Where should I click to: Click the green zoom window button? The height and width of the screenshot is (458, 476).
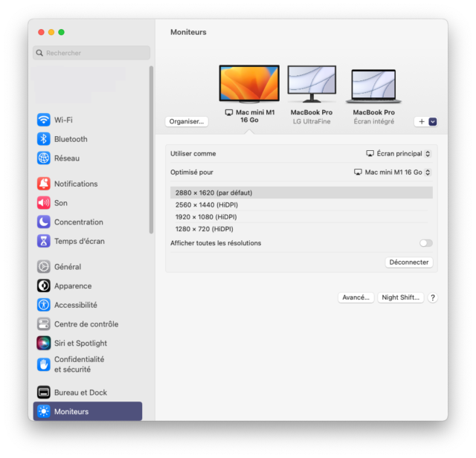(61, 32)
